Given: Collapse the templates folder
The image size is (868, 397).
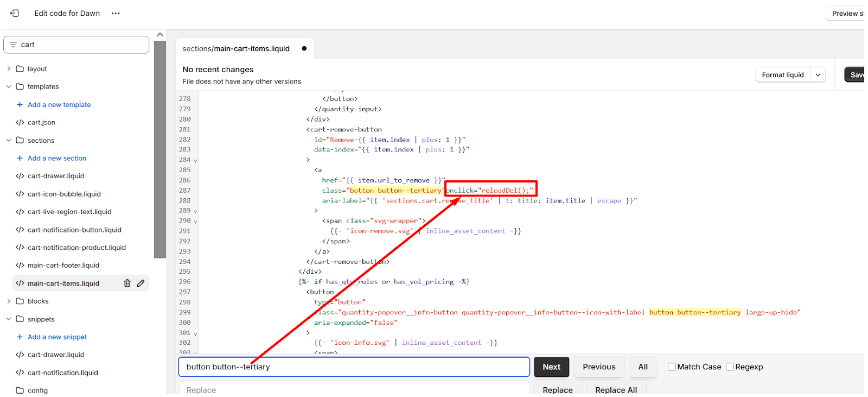Looking at the screenshot, I should pyautogui.click(x=9, y=86).
